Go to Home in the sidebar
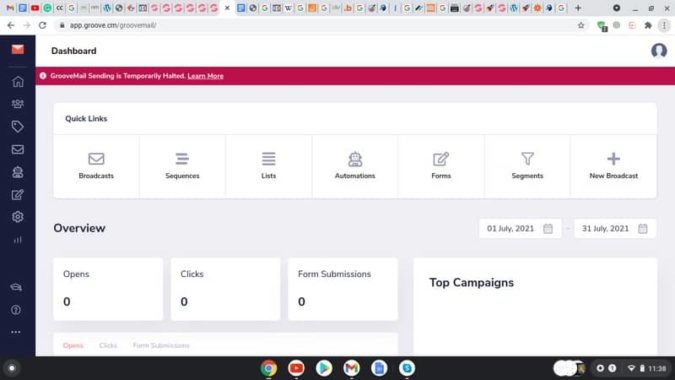The width and height of the screenshot is (675, 380). (x=18, y=81)
